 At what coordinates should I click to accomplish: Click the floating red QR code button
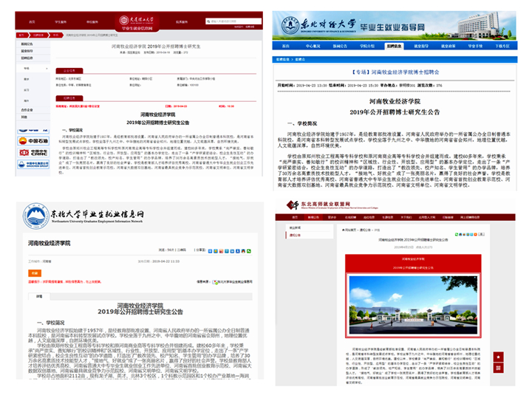click(x=498, y=368)
